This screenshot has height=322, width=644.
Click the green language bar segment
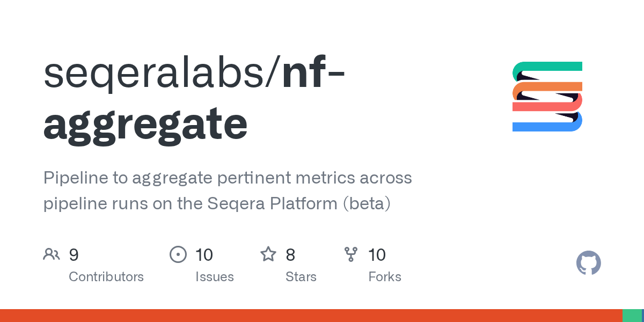[632, 316]
